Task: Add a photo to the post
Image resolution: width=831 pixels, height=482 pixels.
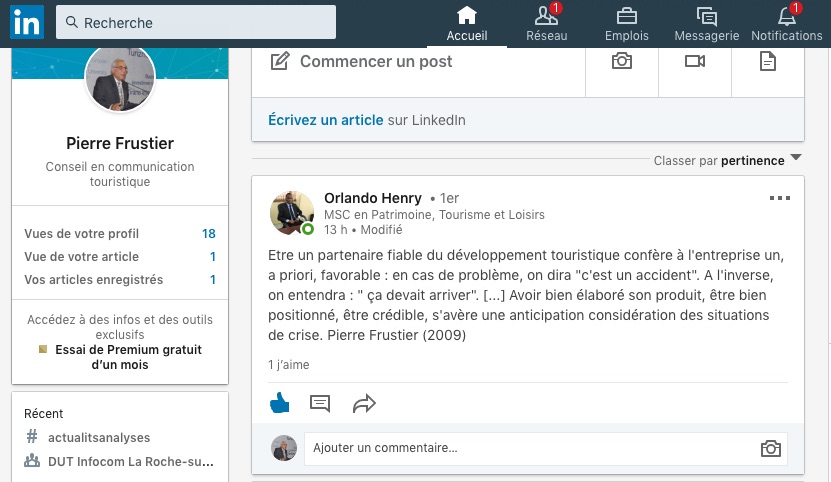Action: click(622, 61)
